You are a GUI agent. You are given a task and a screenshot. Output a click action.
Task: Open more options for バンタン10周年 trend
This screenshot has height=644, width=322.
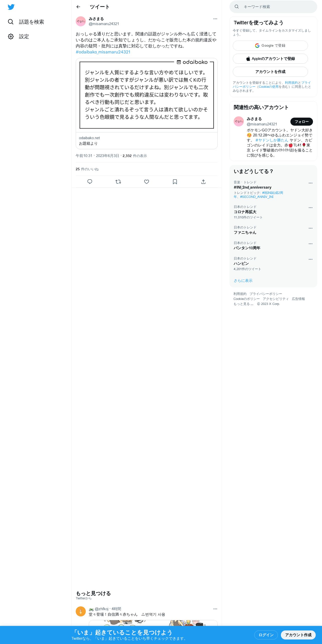coord(310,244)
